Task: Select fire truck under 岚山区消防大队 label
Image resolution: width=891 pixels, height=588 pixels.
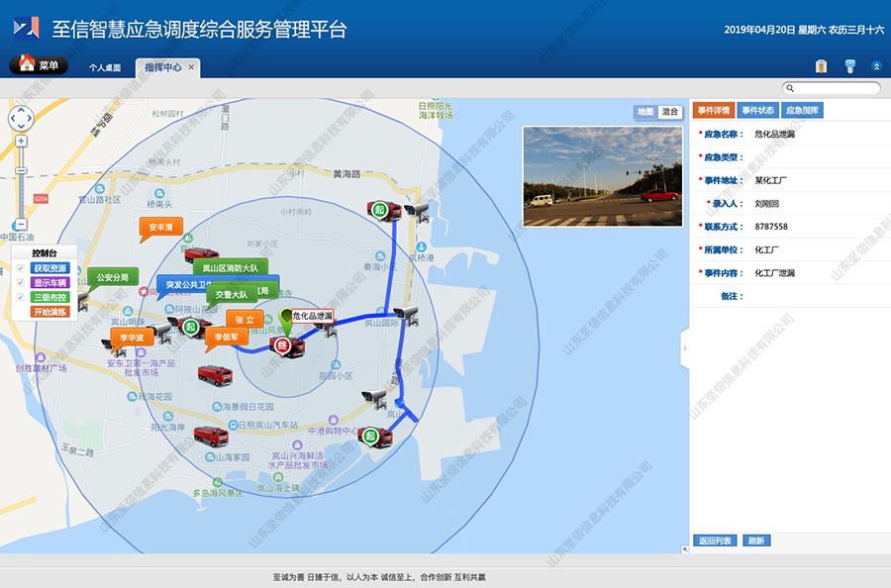Action: pyautogui.click(x=201, y=254)
